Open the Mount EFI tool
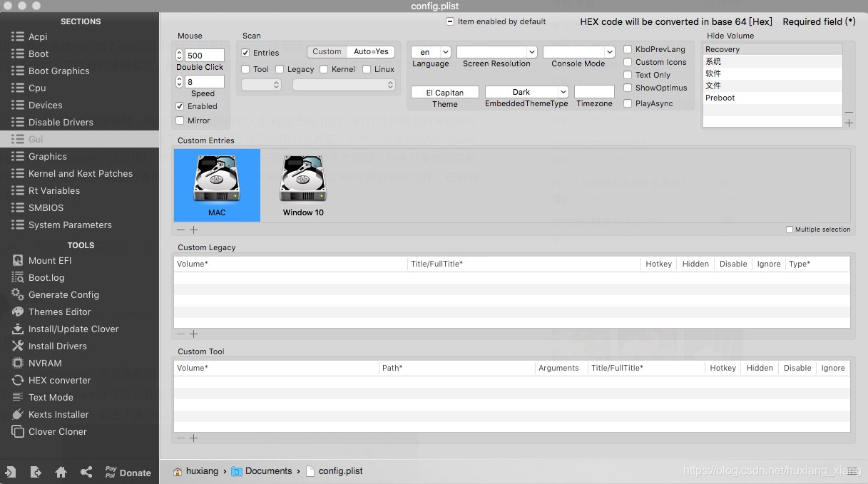Viewport: 868px width, 484px height. pos(50,260)
